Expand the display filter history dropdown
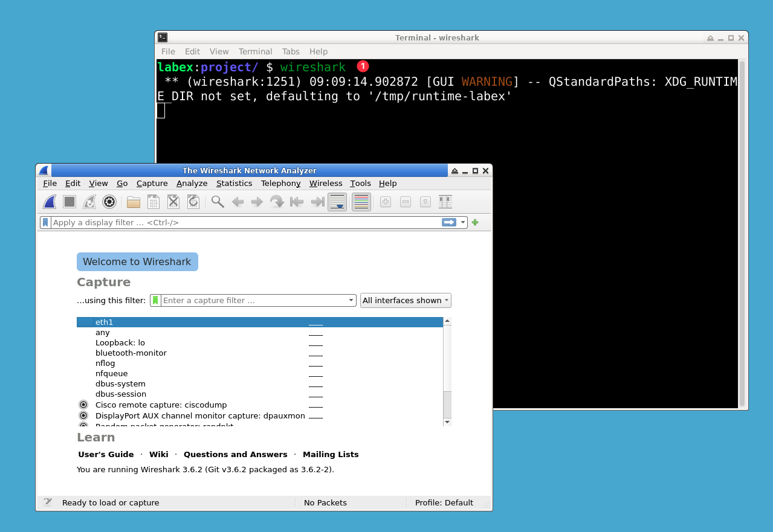The image size is (773, 532). (463, 222)
